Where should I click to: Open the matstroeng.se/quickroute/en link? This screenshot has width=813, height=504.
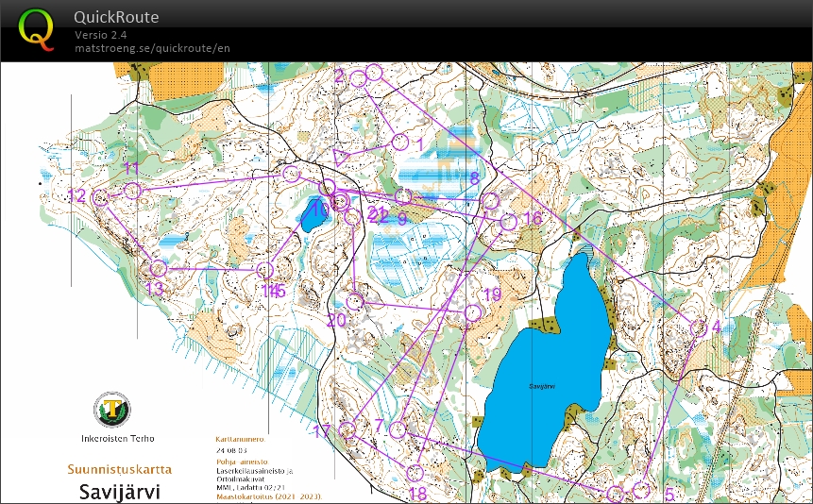click(152, 48)
